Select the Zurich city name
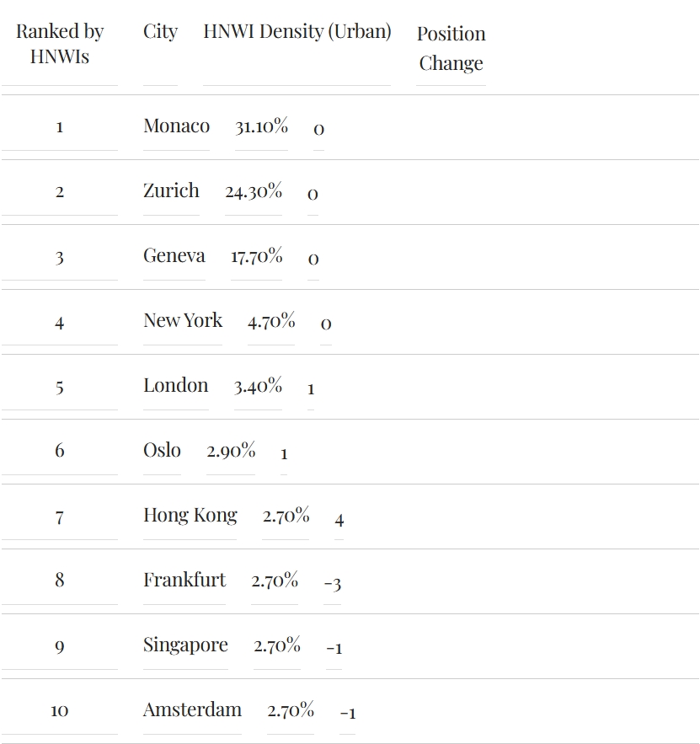Image resolution: width=700 pixels, height=744 pixels. pyautogui.click(x=171, y=191)
